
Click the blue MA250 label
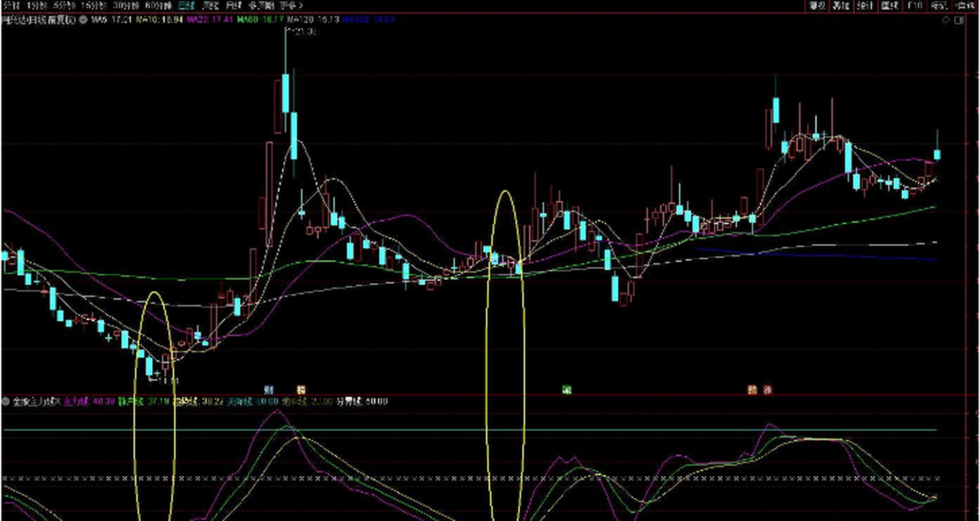click(368, 20)
